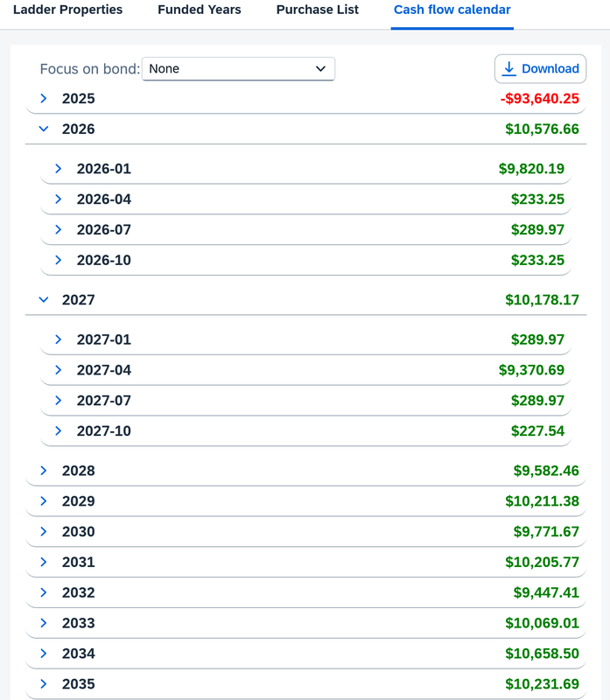Click the $10,211.38 total for 2029
Viewport: 610px width, 700px height.
(x=542, y=500)
